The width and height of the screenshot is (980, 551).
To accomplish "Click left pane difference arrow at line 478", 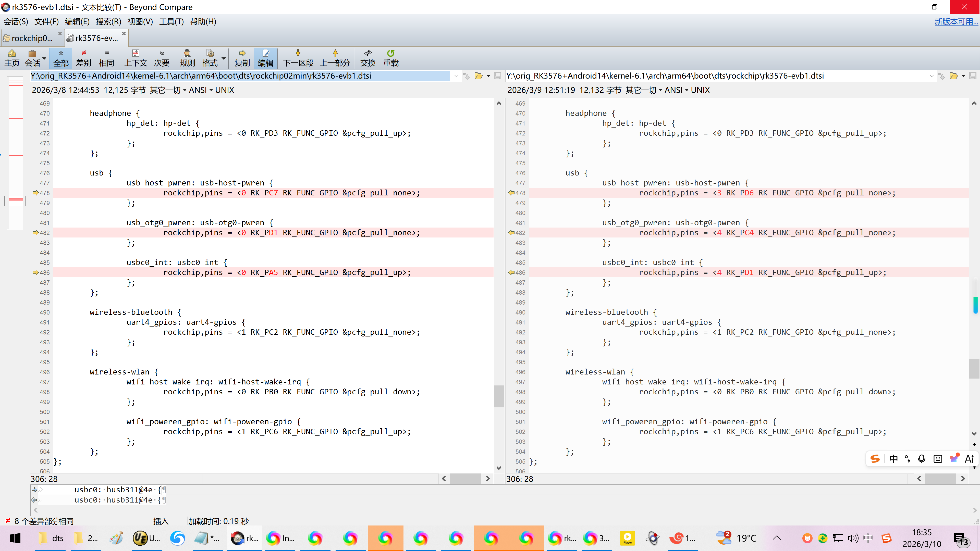I will [36, 193].
